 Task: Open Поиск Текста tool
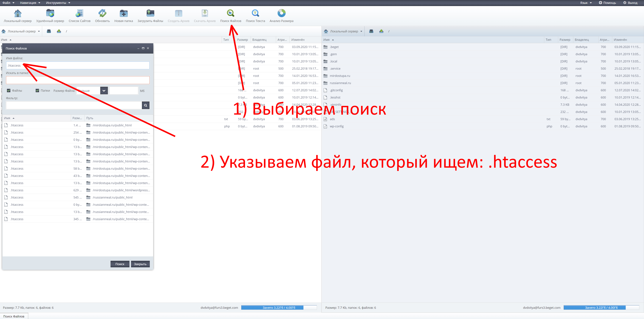pos(255,13)
